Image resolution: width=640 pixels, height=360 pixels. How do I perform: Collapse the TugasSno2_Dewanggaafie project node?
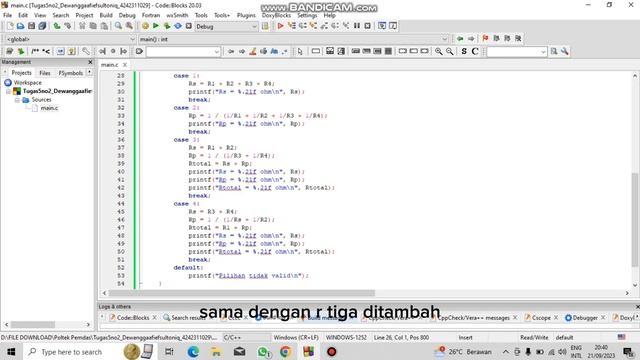coord(9,91)
